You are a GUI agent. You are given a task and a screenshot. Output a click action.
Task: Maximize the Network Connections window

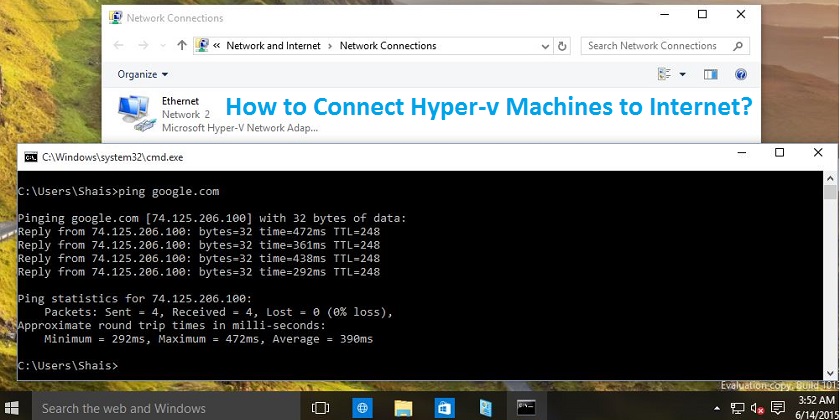point(702,15)
